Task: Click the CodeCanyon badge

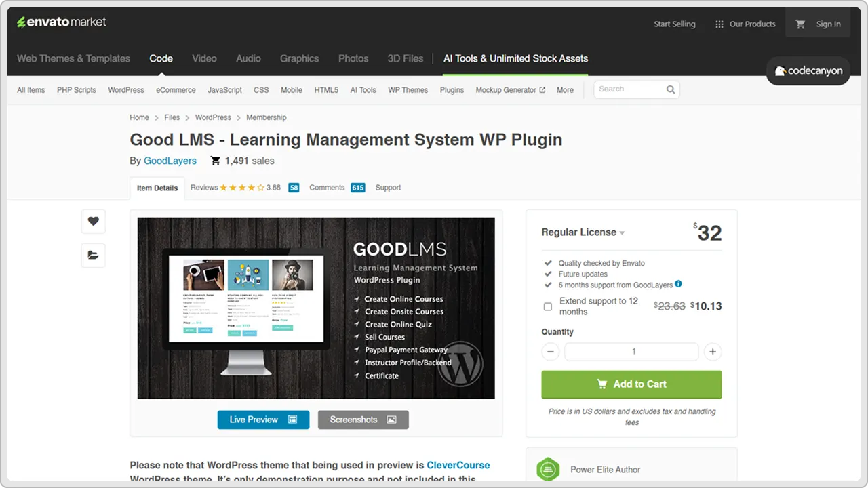Action: click(808, 71)
